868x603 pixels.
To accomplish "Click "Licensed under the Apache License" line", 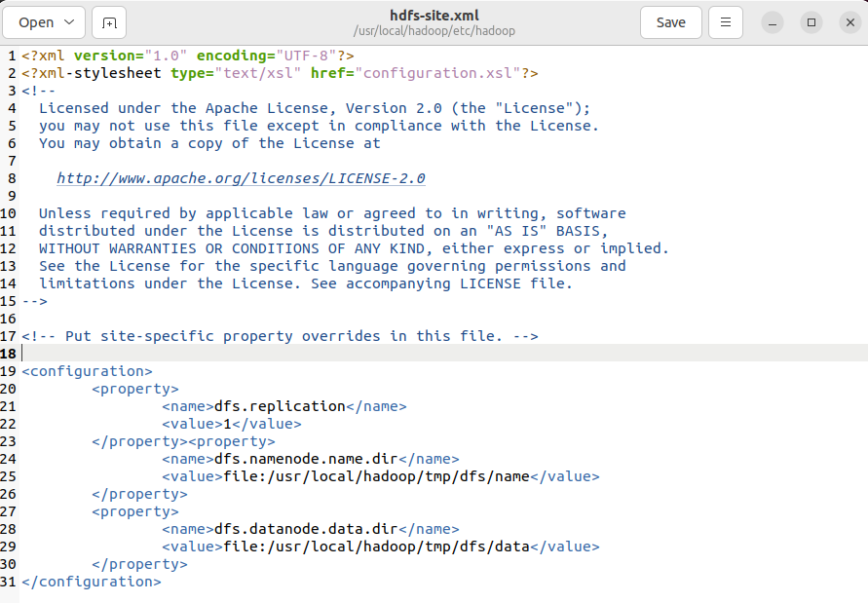I will click(315, 108).
